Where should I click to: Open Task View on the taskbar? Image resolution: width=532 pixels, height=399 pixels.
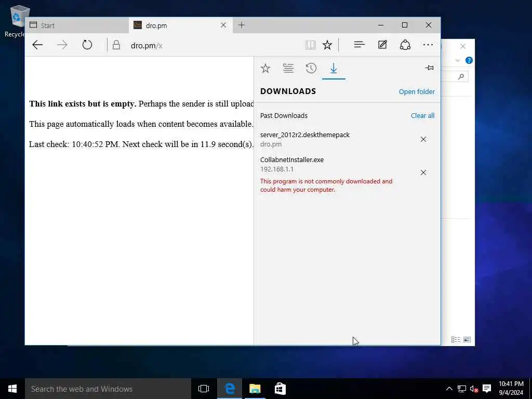click(x=204, y=389)
